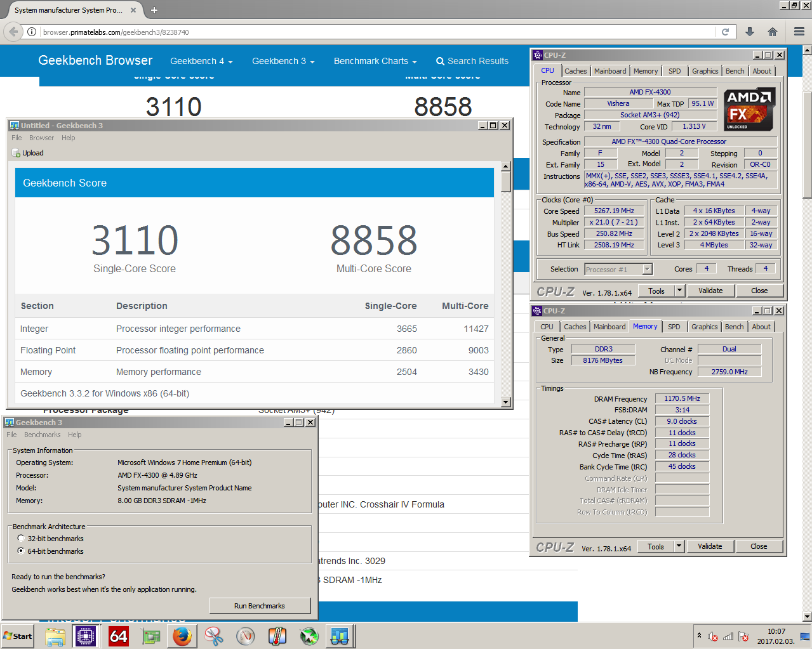This screenshot has height=649, width=812.
Task: Select 32-bit benchmarks radio button
Action: [21, 538]
